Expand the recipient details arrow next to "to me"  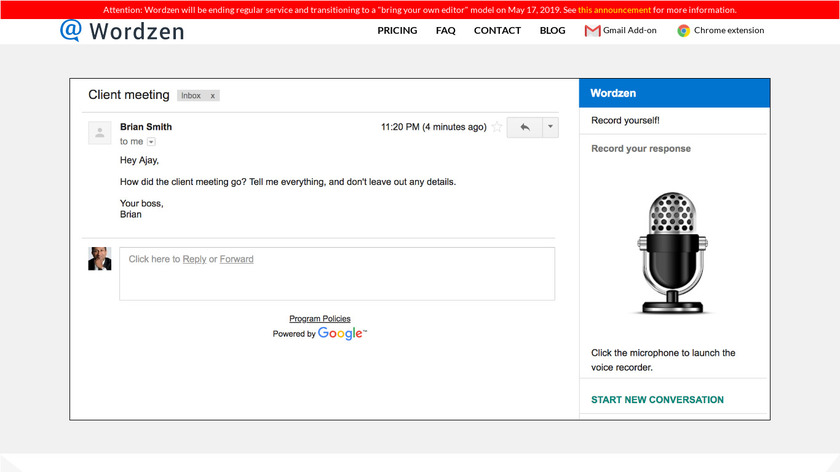click(151, 142)
